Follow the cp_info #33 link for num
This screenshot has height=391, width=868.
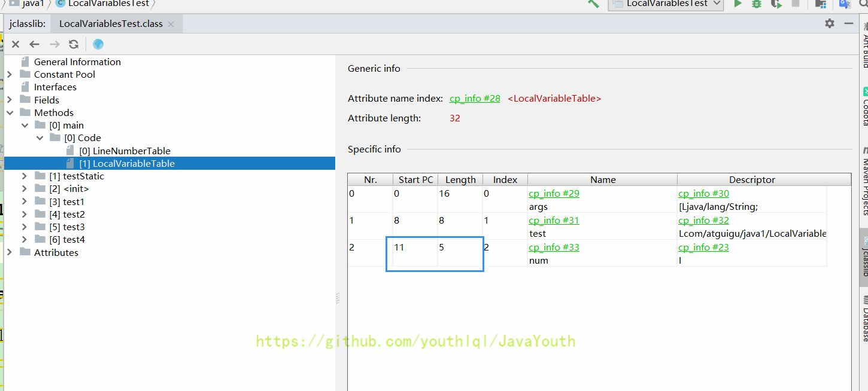(554, 247)
